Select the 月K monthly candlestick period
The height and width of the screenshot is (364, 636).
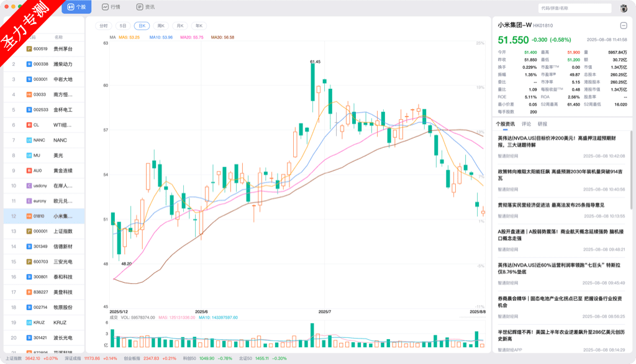pyautogui.click(x=180, y=26)
